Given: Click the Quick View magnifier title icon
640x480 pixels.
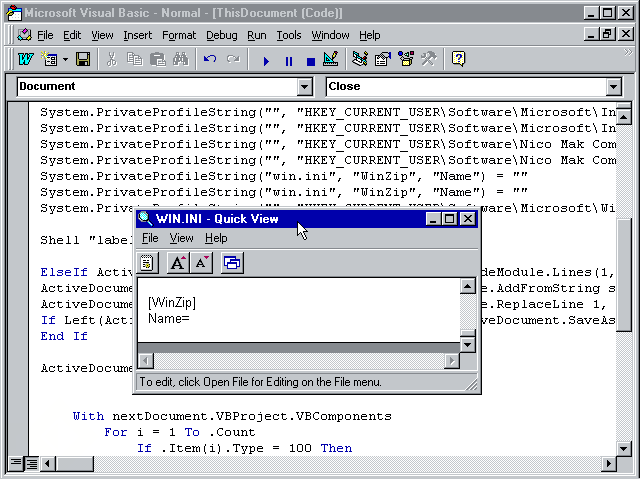Looking at the screenshot, I should pos(145,218).
